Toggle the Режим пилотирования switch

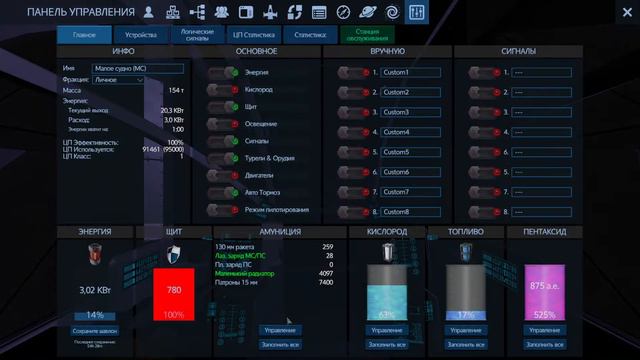pos(222,210)
